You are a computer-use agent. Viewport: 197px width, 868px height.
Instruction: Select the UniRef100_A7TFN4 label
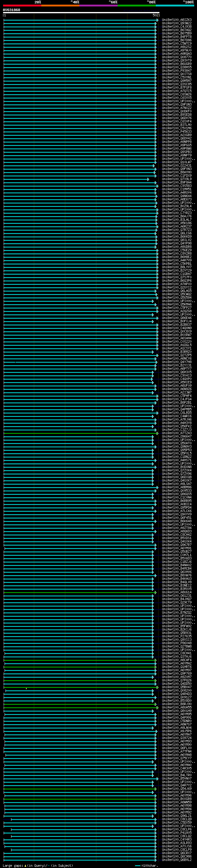click(176, 751)
